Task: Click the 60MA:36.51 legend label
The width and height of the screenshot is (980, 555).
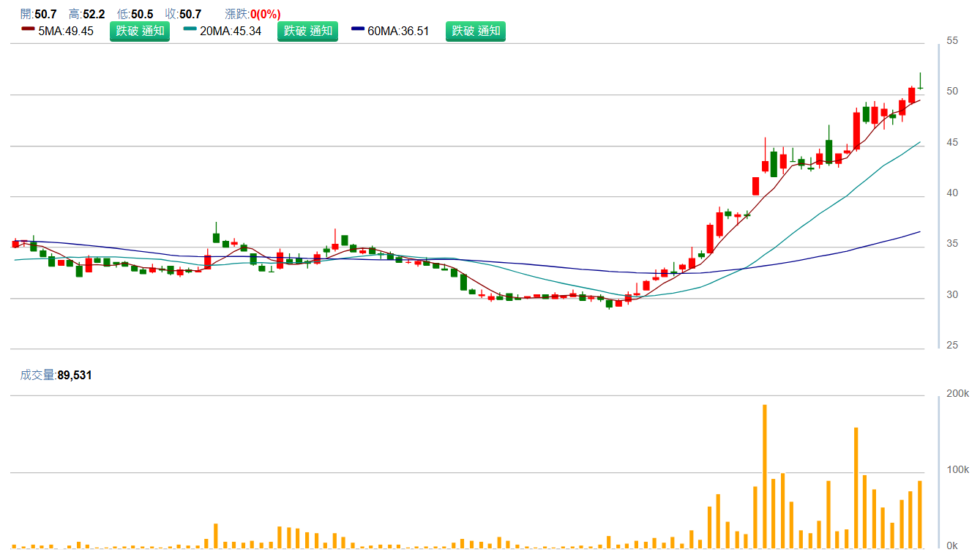Action: pos(398,31)
